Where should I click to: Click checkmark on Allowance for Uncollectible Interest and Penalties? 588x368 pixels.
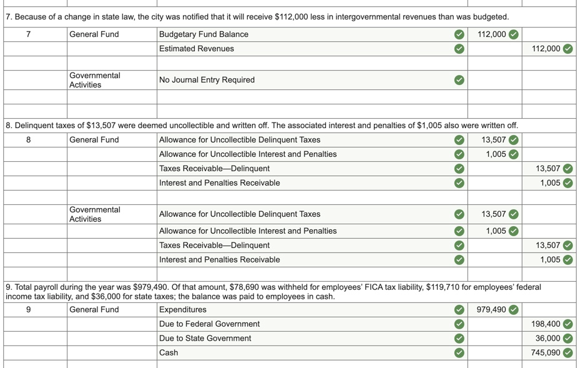[x=459, y=154]
